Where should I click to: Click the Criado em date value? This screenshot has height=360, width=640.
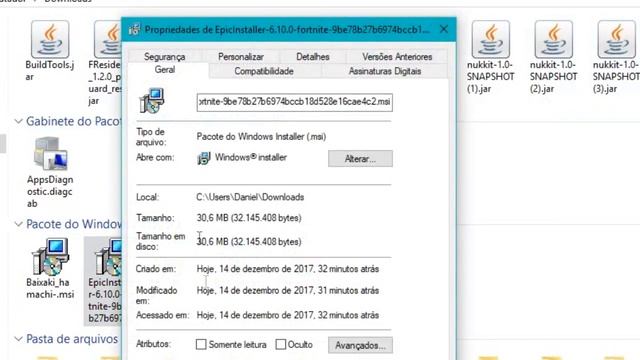(x=288, y=269)
